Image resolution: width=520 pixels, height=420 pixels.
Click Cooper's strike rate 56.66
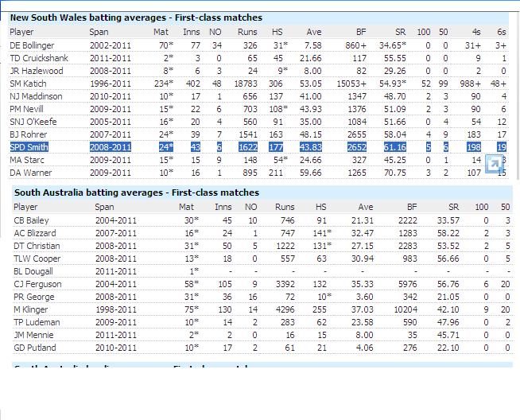[x=448, y=259]
